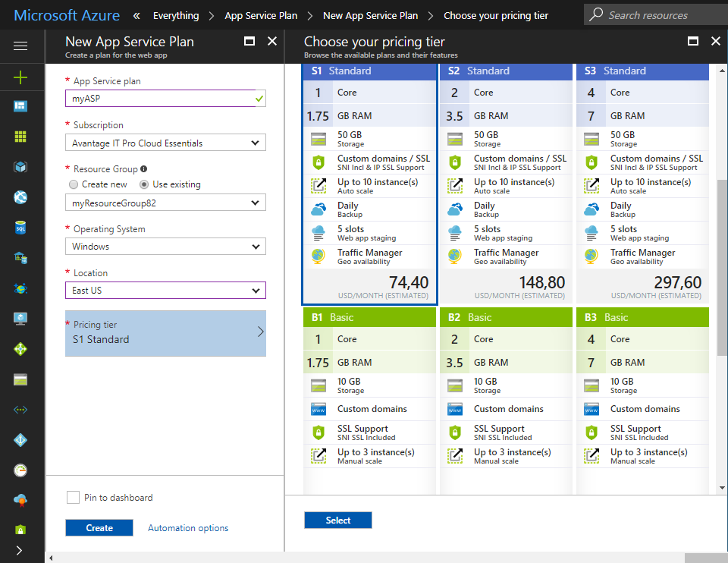Select the S2 Standard pricing card header
This screenshot has height=563, width=728.
point(506,71)
